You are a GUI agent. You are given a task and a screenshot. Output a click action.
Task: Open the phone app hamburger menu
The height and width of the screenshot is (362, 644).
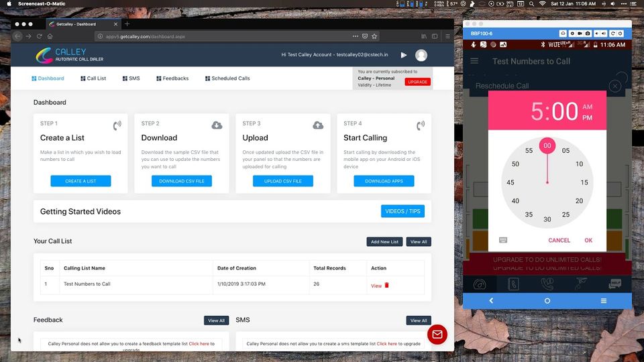[x=474, y=61]
